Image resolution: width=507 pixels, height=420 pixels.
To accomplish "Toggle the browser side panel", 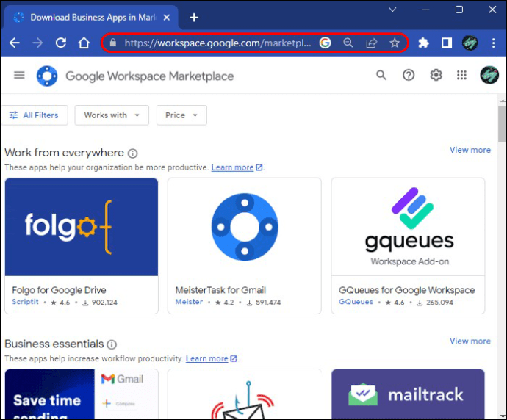I will tap(447, 43).
